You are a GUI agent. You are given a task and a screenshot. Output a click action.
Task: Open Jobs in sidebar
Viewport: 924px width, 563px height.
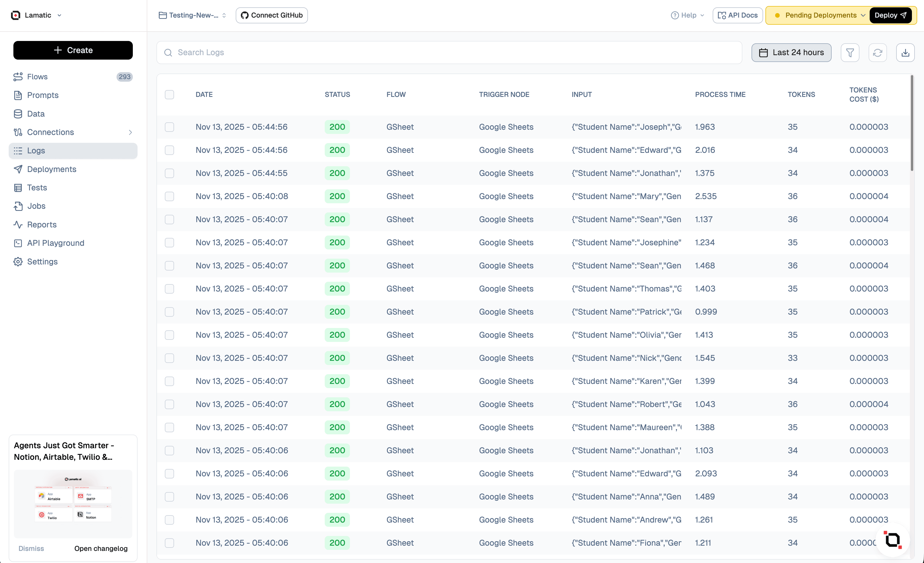coord(36,206)
